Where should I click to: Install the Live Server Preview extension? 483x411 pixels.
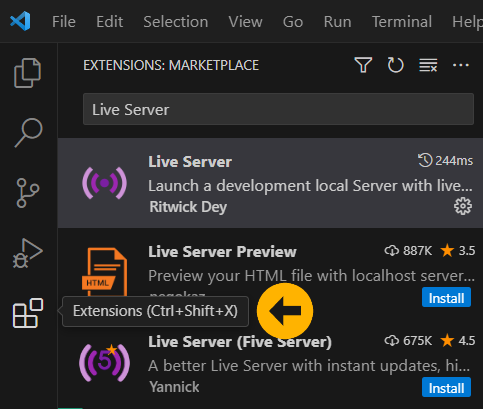click(x=446, y=297)
